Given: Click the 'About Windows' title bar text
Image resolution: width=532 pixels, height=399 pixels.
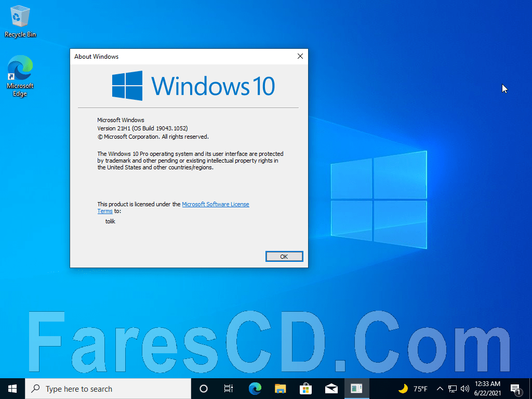Looking at the screenshot, I should [96, 57].
